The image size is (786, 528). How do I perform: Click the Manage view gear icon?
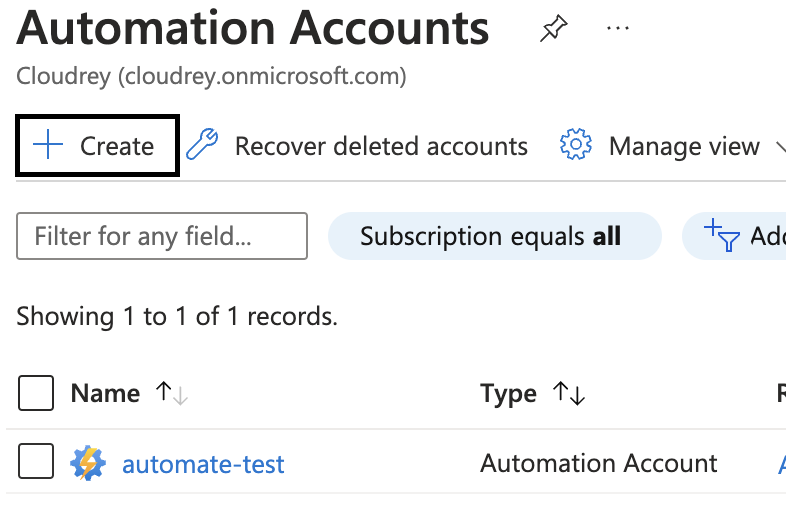(x=575, y=144)
